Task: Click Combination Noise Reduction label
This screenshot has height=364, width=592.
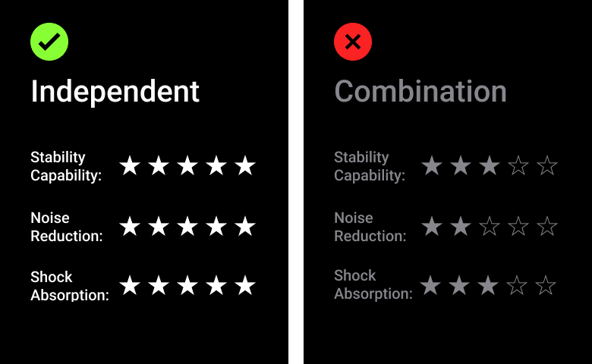Action: (x=370, y=227)
